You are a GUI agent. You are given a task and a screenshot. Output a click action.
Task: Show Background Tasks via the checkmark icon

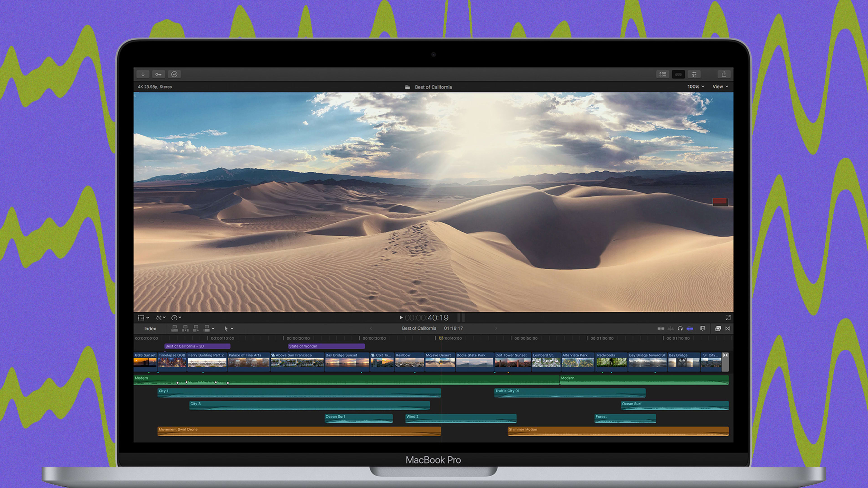tap(175, 74)
